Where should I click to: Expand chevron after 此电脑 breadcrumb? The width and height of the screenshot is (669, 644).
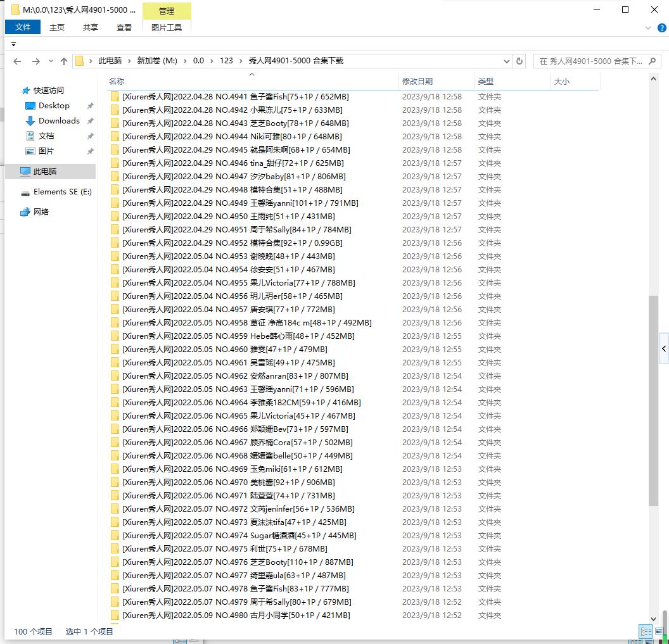tap(129, 61)
